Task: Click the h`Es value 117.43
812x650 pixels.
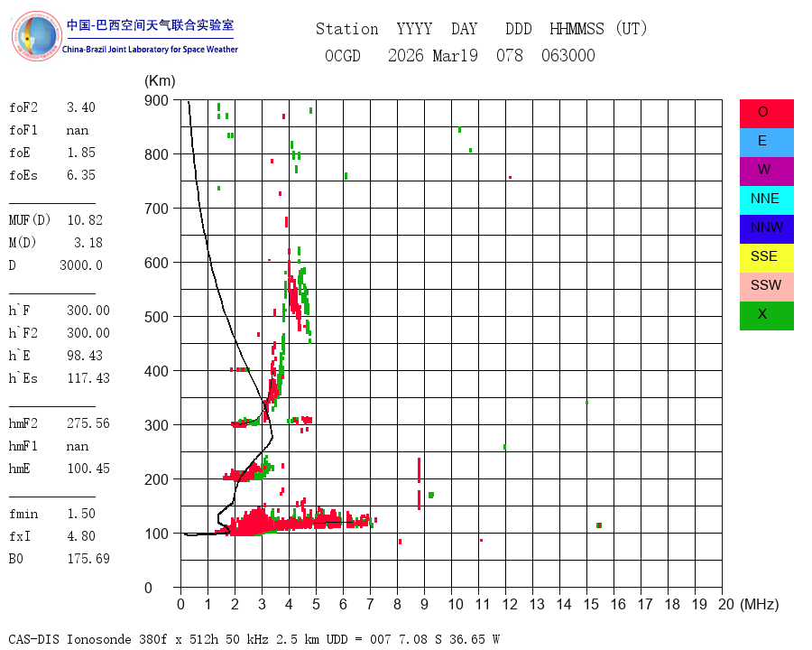Action: tap(88, 378)
